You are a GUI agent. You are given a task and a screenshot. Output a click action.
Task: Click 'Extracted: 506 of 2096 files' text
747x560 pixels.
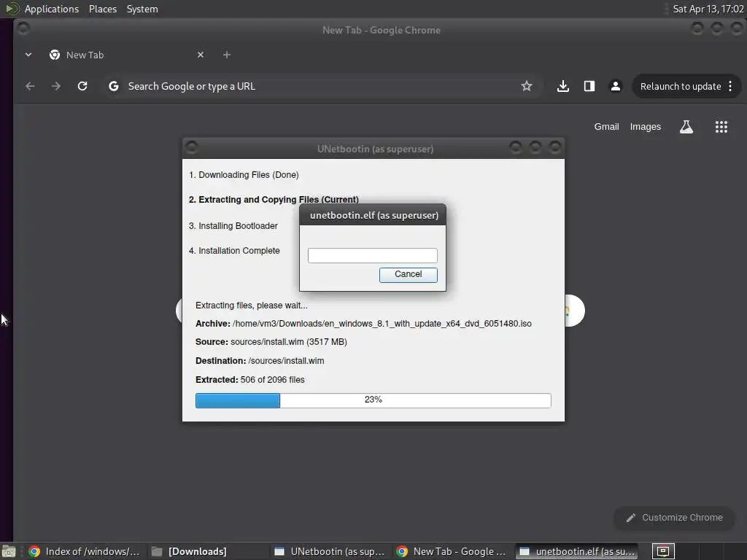coord(249,380)
